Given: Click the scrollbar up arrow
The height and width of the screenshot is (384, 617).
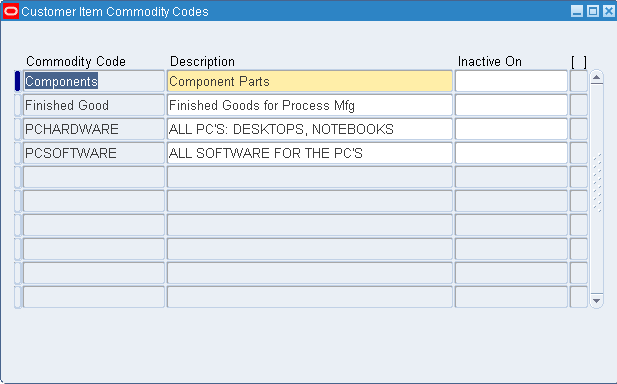Looking at the screenshot, I should 597,77.
